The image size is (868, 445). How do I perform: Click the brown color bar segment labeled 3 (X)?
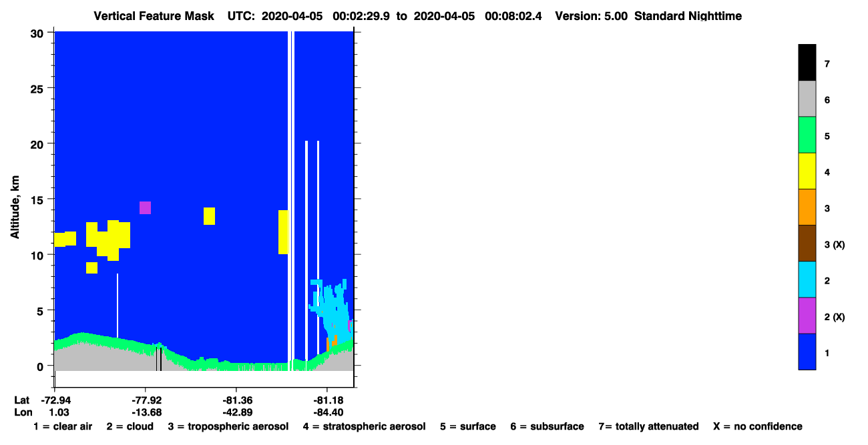point(807,243)
